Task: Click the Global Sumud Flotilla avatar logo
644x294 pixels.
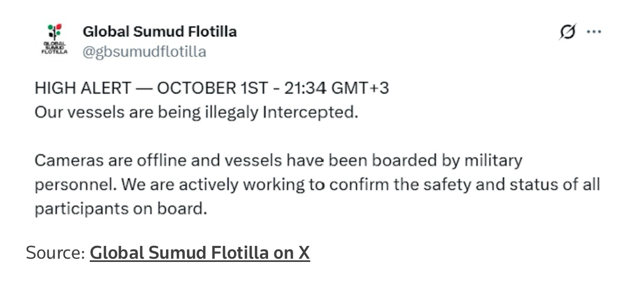Action: pyautogui.click(x=54, y=41)
